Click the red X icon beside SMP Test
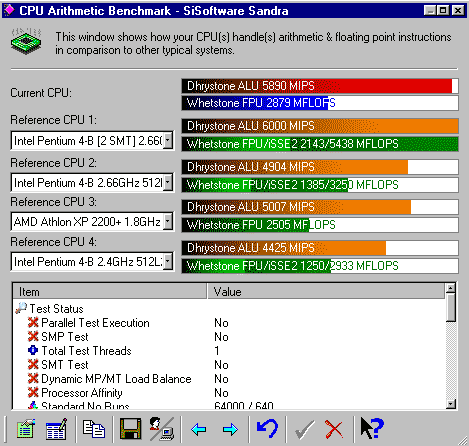469x446 pixels. pyautogui.click(x=33, y=336)
